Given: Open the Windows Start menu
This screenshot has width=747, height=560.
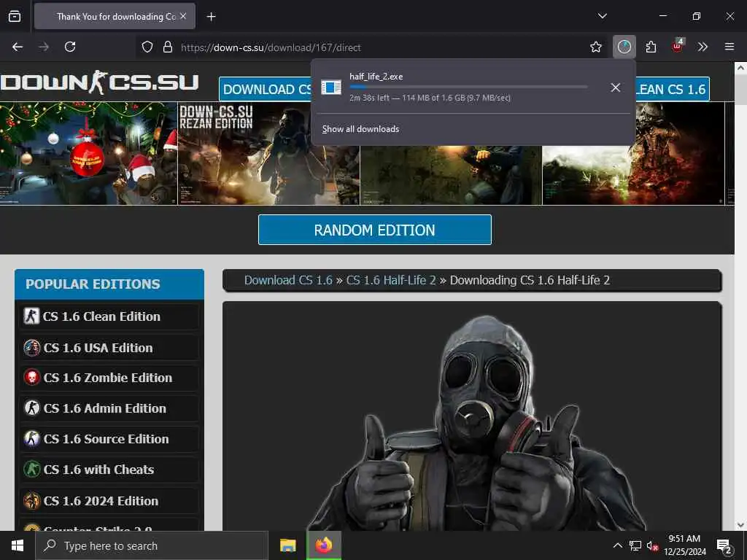Looking at the screenshot, I should coord(18,545).
